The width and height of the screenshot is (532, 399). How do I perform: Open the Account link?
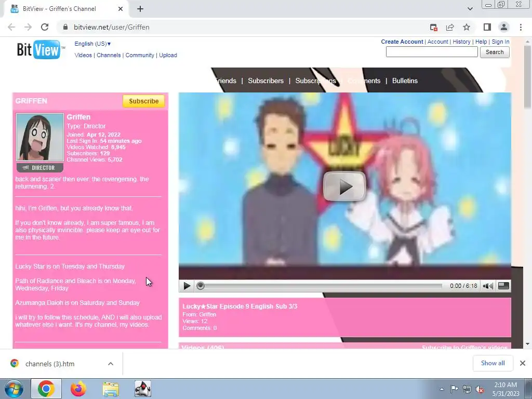(437, 42)
